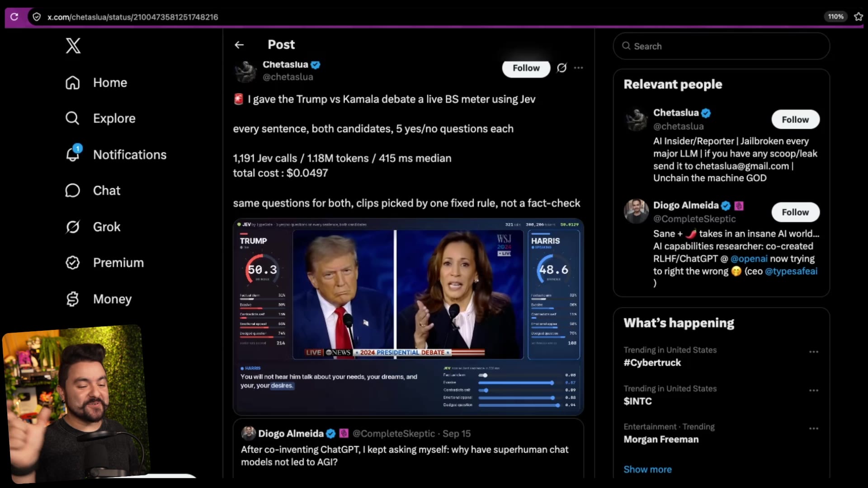Click Show more under What's happening
This screenshot has height=488, width=868.
[647, 469]
